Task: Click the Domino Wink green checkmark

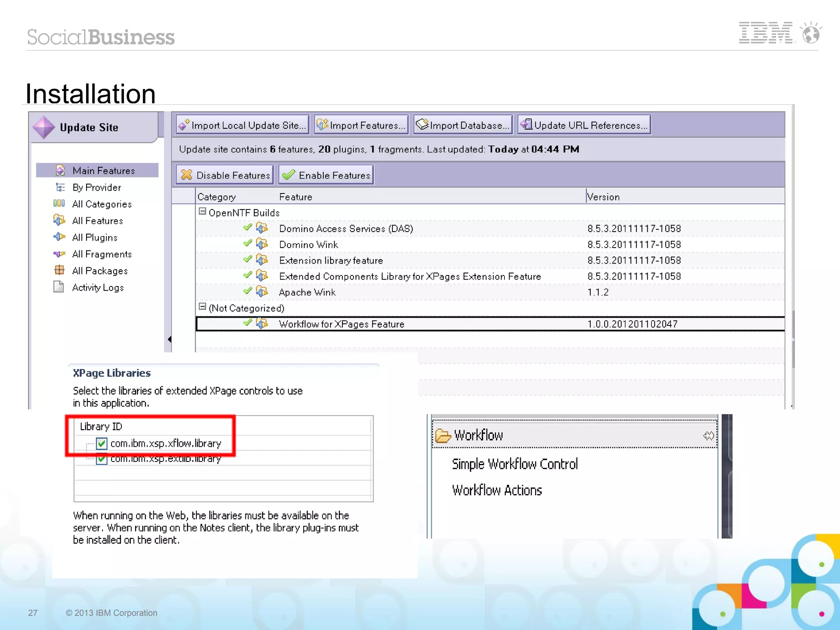Action: [x=247, y=243]
